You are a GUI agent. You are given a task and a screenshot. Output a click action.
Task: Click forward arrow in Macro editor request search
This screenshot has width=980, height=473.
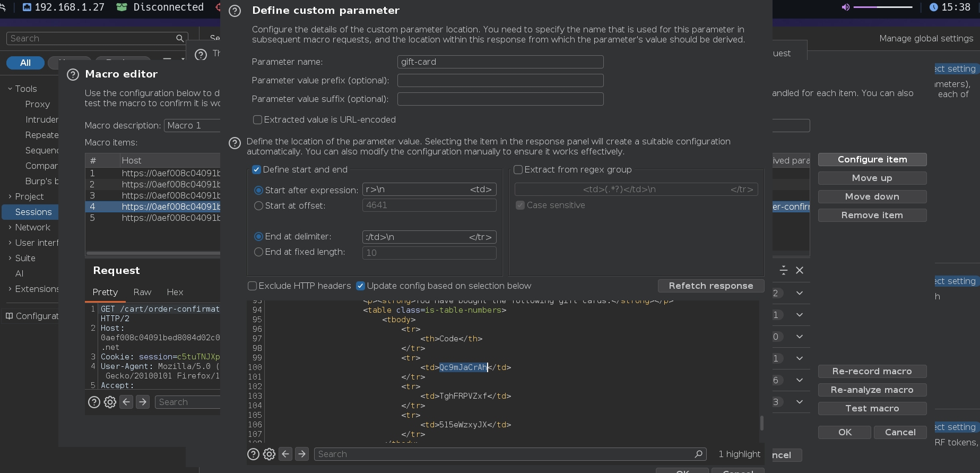click(x=143, y=402)
